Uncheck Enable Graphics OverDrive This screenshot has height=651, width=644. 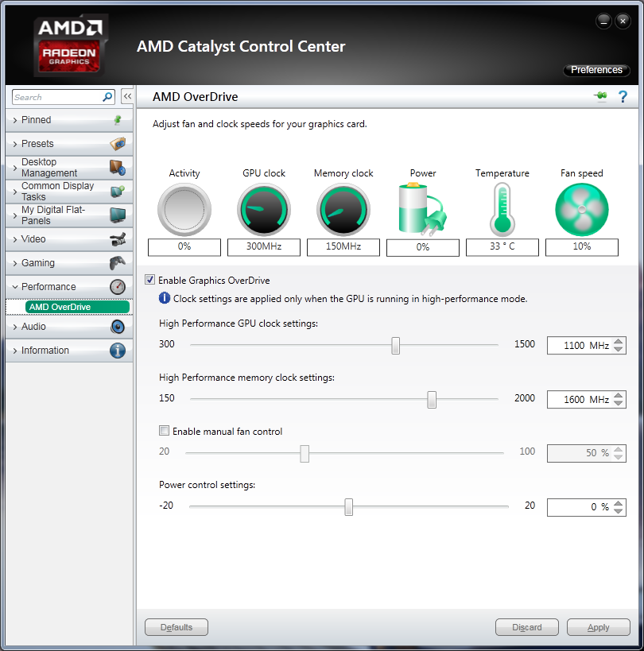coord(150,280)
